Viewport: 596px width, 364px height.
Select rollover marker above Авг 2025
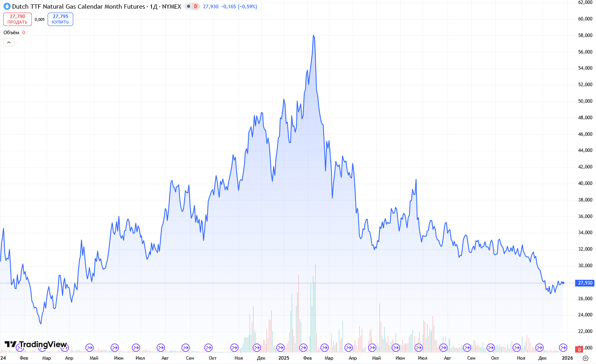[x=443, y=347]
